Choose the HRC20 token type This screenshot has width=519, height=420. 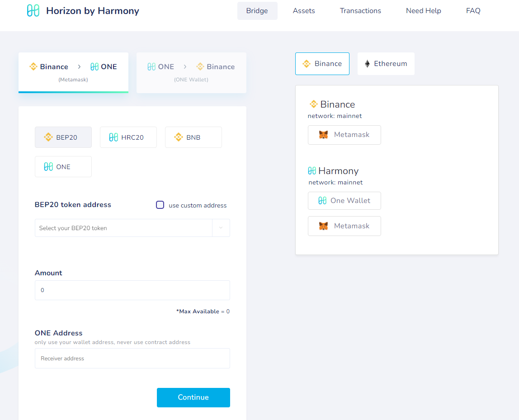128,137
